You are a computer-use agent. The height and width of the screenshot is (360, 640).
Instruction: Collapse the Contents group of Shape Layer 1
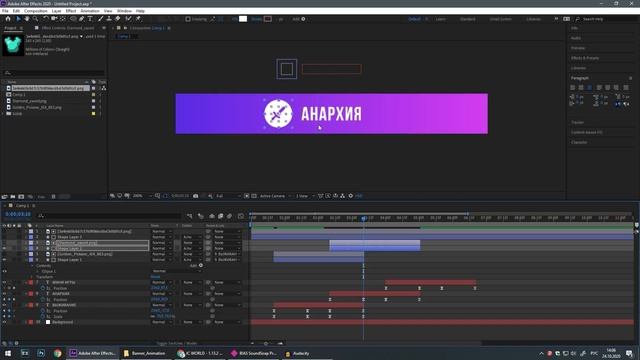32,266
